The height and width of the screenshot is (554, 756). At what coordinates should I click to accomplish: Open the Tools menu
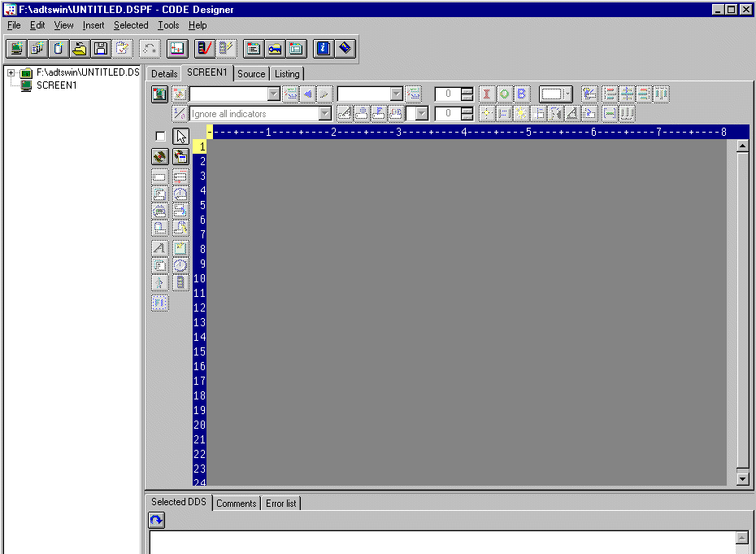click(x=168, y=25)
